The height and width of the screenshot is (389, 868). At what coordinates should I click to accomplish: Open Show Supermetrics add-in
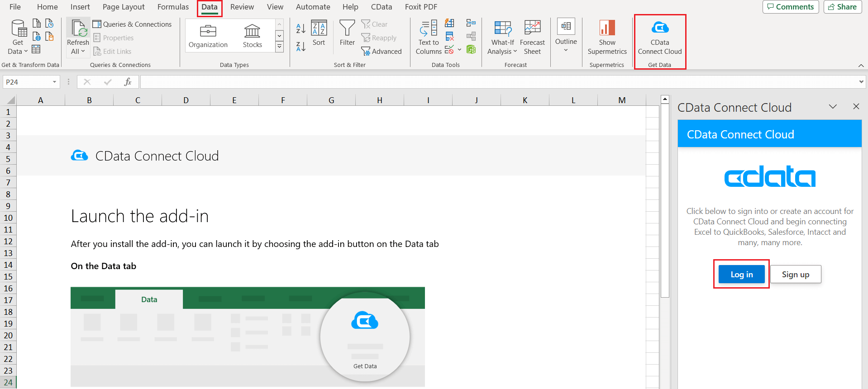[x=607, y=28]
